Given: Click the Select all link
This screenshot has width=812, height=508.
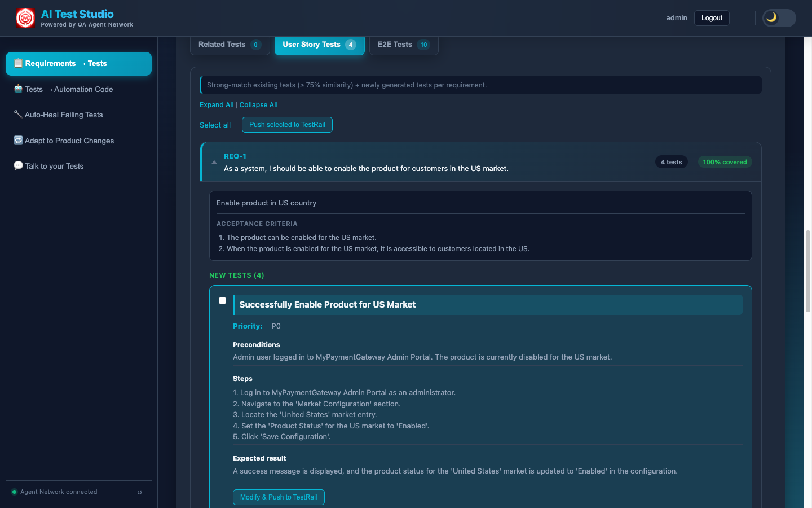Looking at the screenshot, I should coord(215,125).
